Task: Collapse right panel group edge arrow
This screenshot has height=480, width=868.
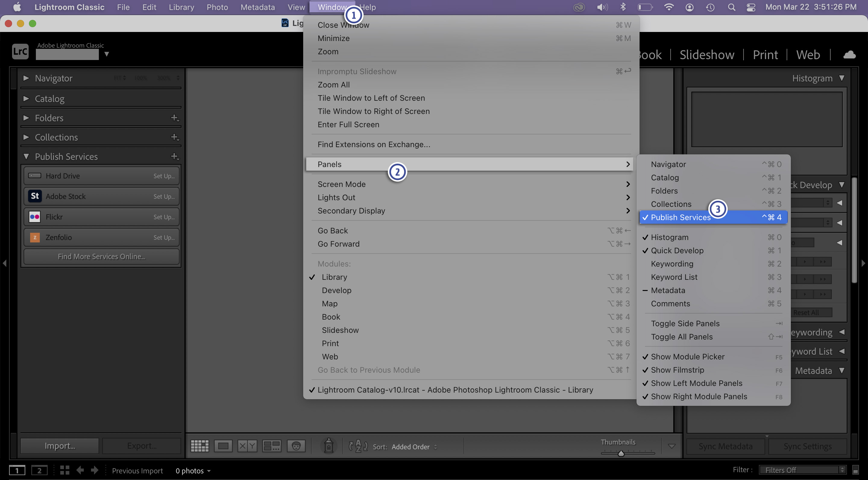Action: [x=863, y=263]
